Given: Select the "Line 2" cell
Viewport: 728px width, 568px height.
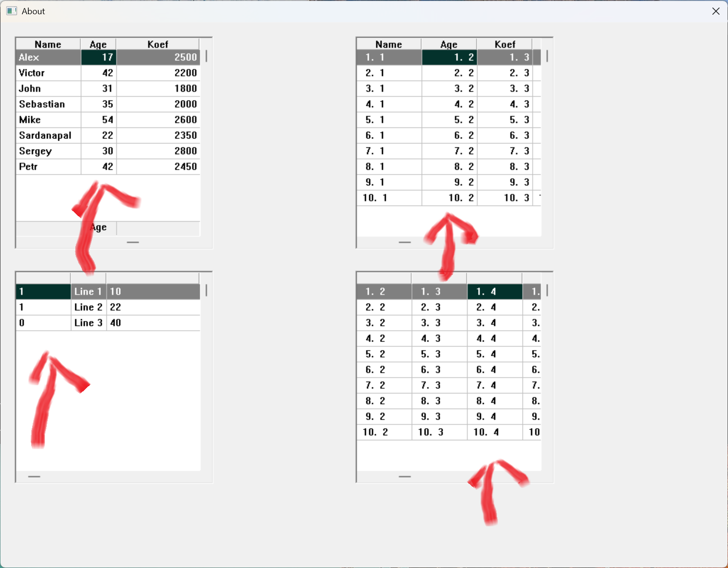Looking at the screenshot, I should (89, 307).
